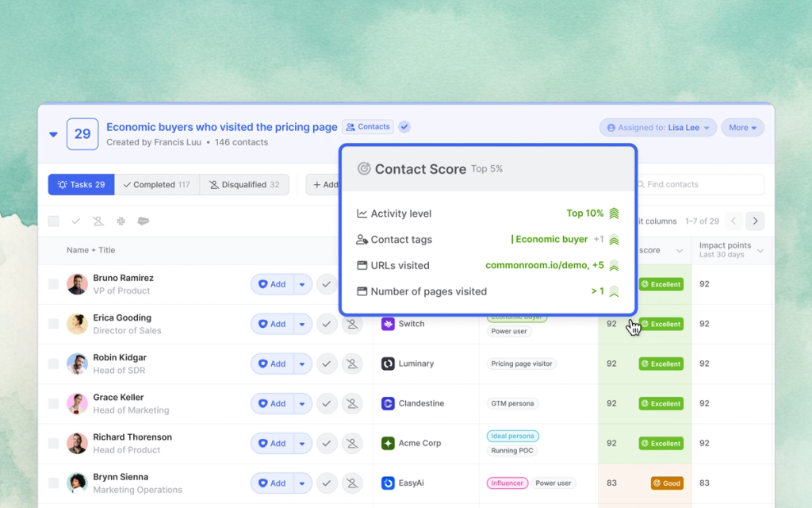Click the Salesforce cloud icon in toolbar

[144, 221]
